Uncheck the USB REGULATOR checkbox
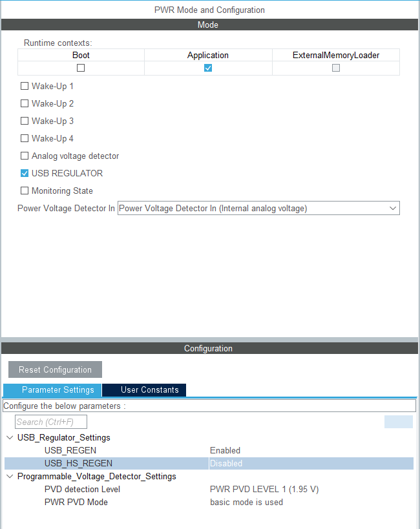The height and width of the screenshot is (529, 420). click(25, 173)
